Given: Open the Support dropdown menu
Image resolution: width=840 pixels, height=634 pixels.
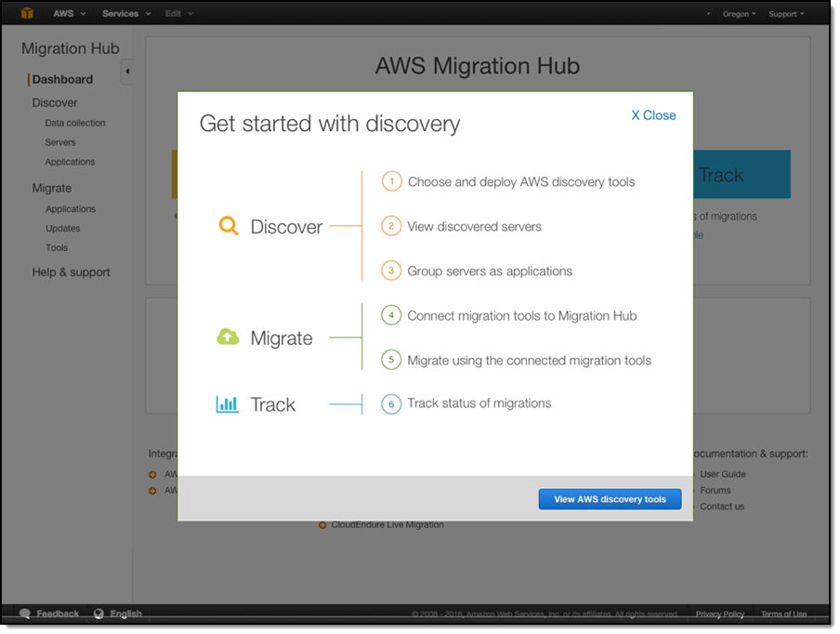Looking at the screenshot, I should [785, 14].
